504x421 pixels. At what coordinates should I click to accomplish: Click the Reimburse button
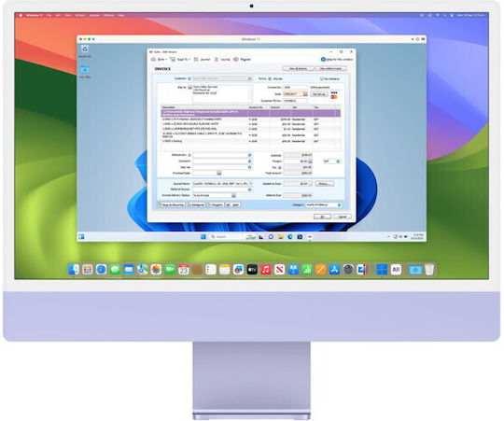tap(196, 204)
